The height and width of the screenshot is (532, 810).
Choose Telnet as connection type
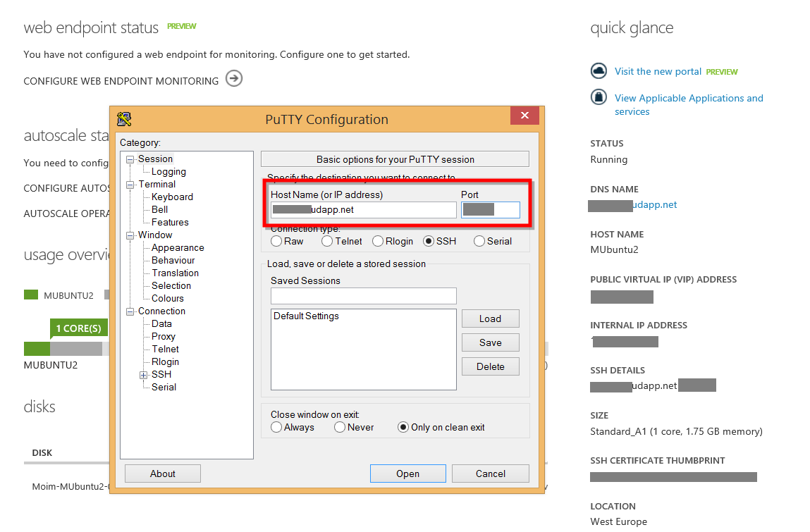pyautogui.click(x=327, y=241)
